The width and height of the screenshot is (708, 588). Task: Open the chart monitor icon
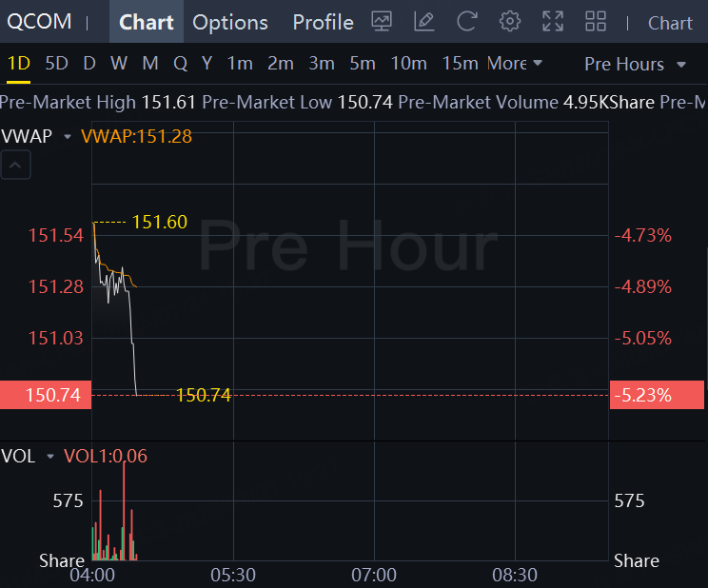(x=382, y=22)
